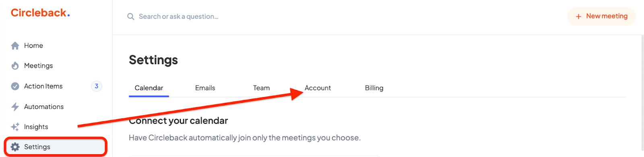Click the Insights sparkle icon

[15, 127]
